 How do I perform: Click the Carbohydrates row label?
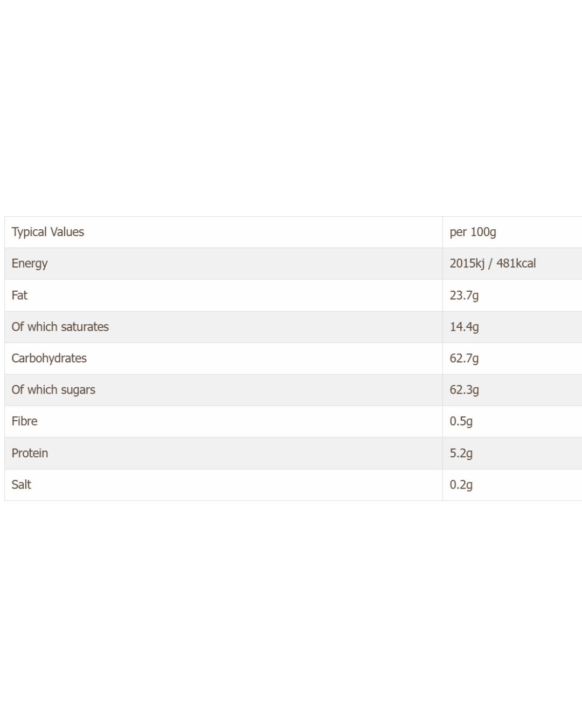click(49, 358)
